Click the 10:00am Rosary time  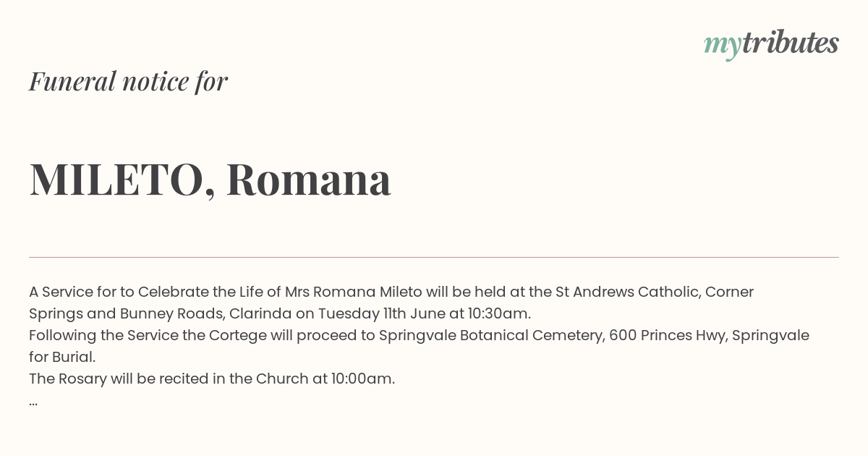[x=363, y=379]
